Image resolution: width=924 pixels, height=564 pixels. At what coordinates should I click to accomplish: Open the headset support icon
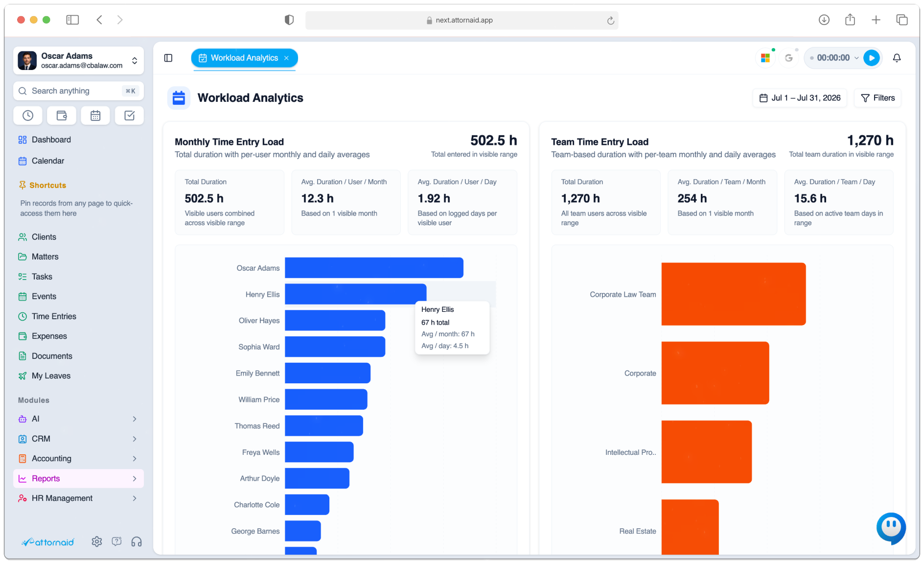(x=137, y=541)
